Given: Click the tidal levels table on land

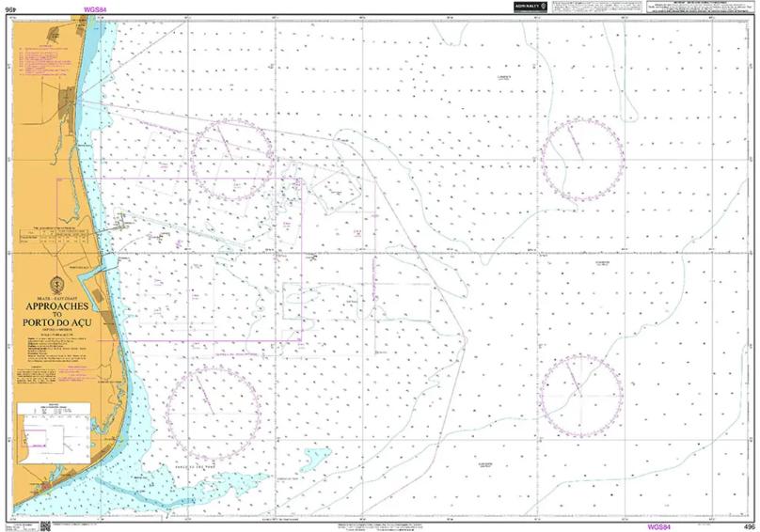Looking at the screenshot, I should [x=54, y=234].
